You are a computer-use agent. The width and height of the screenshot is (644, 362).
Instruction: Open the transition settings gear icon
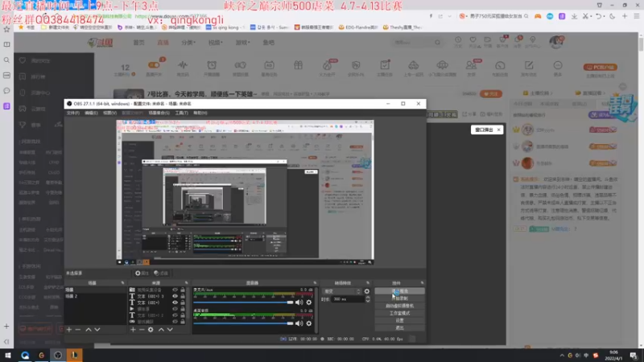pos(367,291)
